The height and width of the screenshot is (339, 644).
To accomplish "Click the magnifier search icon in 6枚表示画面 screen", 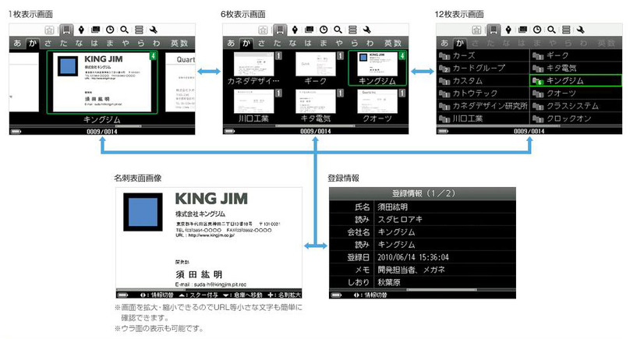I will coord(338,30).
